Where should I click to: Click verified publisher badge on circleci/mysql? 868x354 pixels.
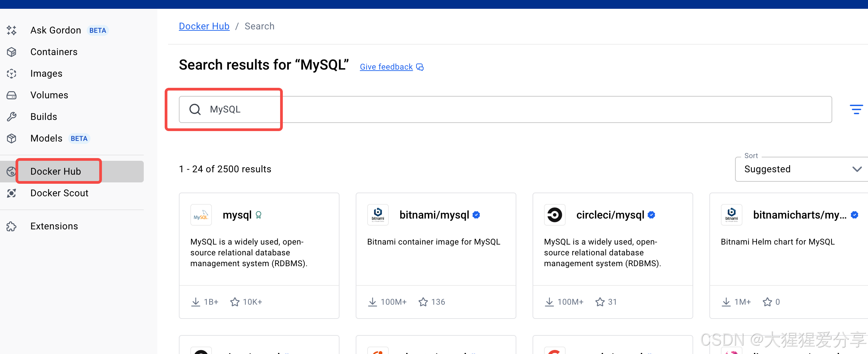click(x=651, y=215)
